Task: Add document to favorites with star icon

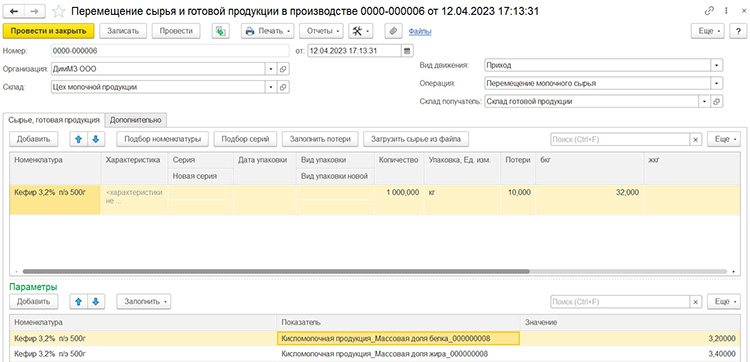Action: tap(59, 11)
